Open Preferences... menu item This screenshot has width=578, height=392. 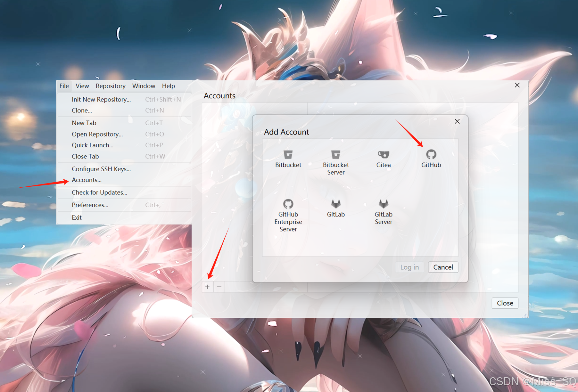coord(124,205)
